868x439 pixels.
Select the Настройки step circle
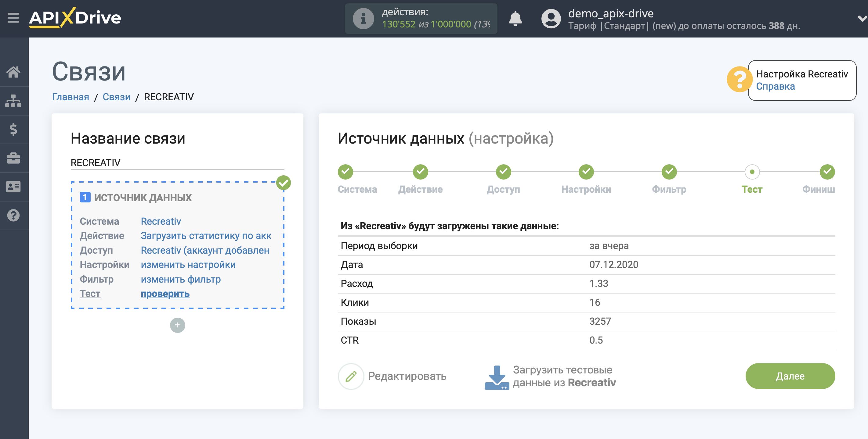pyautogui.click(x=586, y=172)
